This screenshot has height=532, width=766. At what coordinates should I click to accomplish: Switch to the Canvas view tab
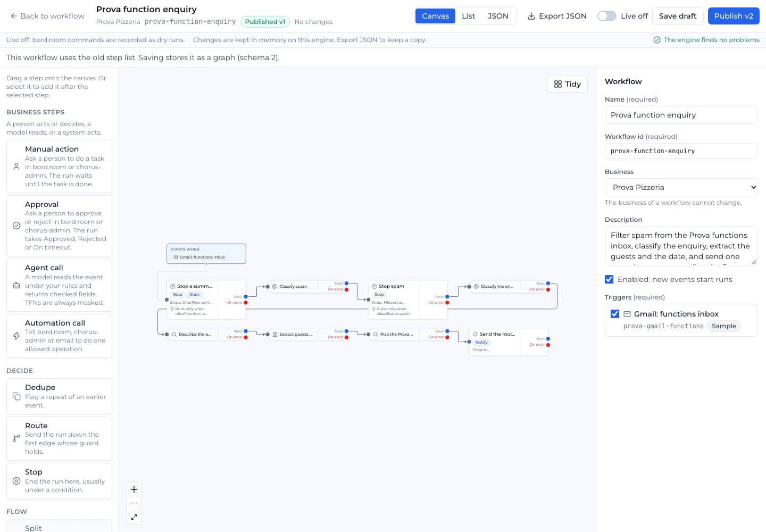(x=435, y=16)
